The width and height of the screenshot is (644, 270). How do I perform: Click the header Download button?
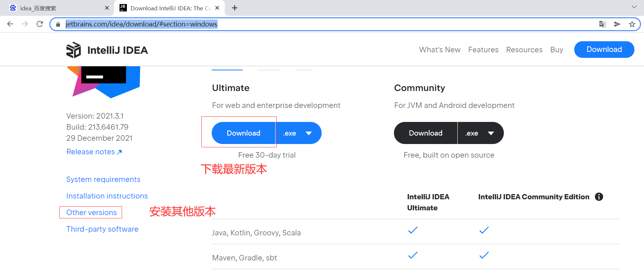click(x=604, y=49)
